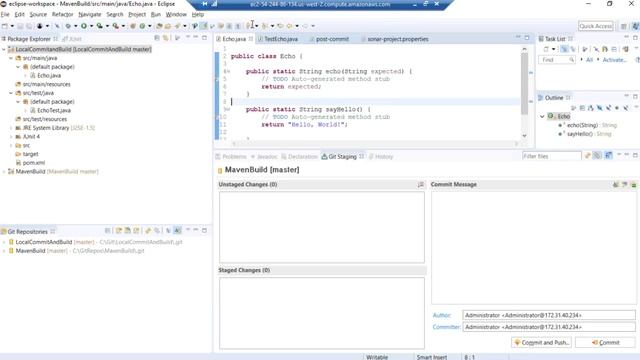This screenshot has width=640, height=360.
Task: Click All link in Task List
Action: (589, 60)
